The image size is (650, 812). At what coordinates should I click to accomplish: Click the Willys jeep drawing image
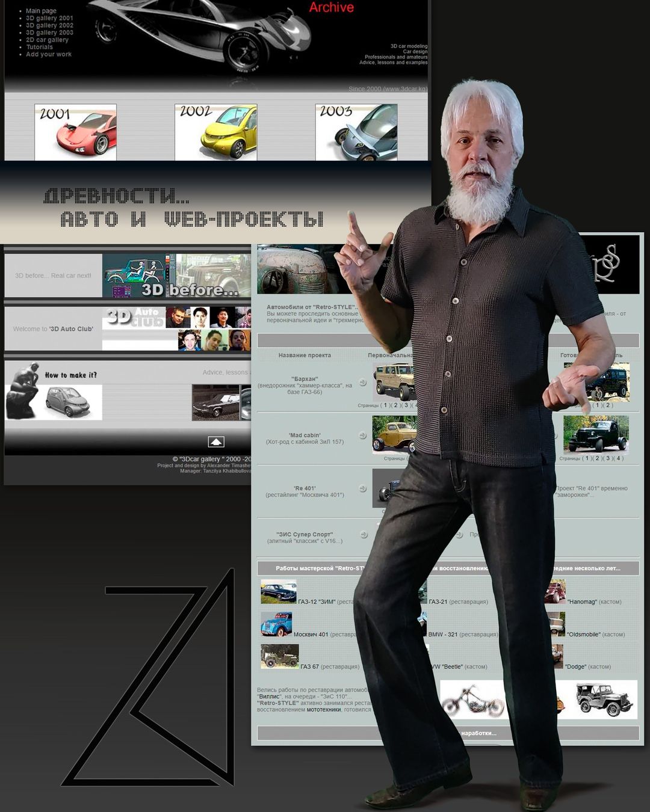coord(604,700)
